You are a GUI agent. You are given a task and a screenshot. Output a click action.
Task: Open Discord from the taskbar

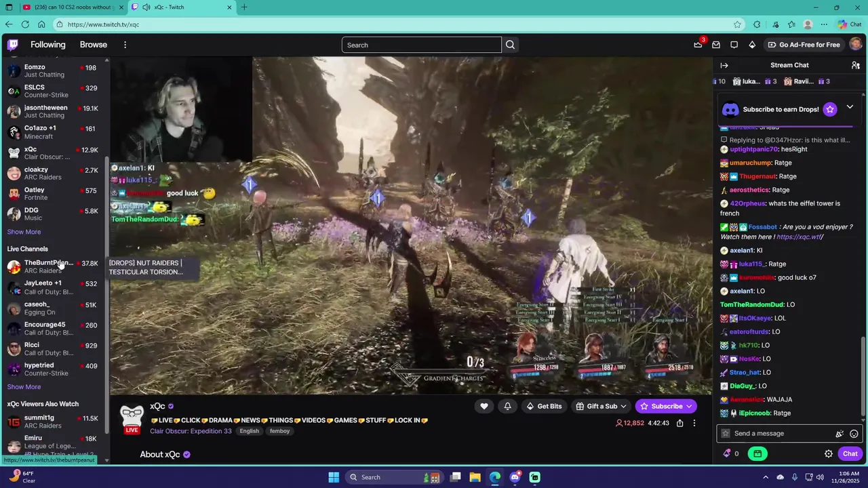click(x=515, y=477)
